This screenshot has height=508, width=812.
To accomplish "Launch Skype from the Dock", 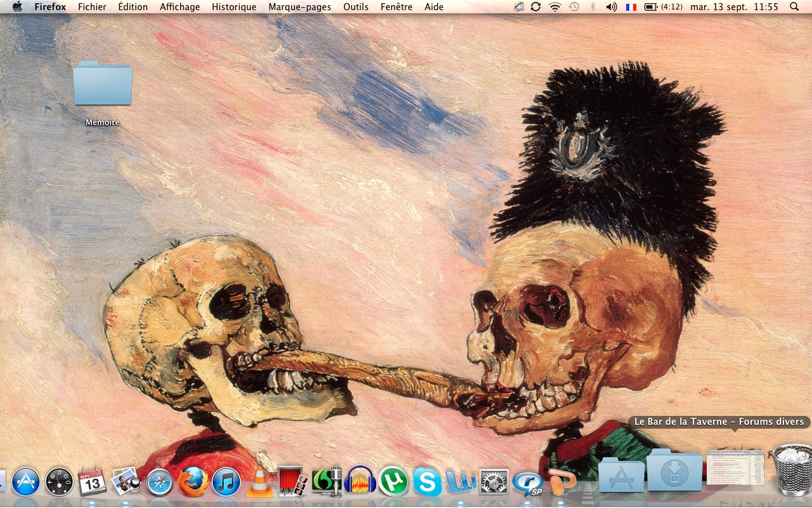I will (x=427, y=482).
